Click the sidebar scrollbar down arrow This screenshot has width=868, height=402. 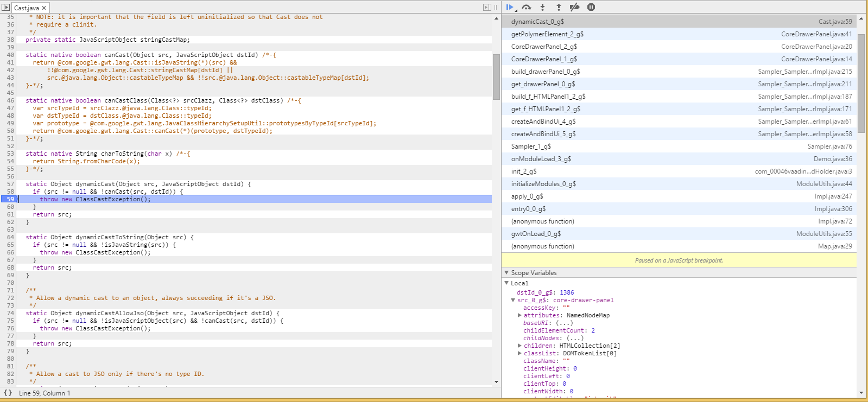(x=861, y=393)
